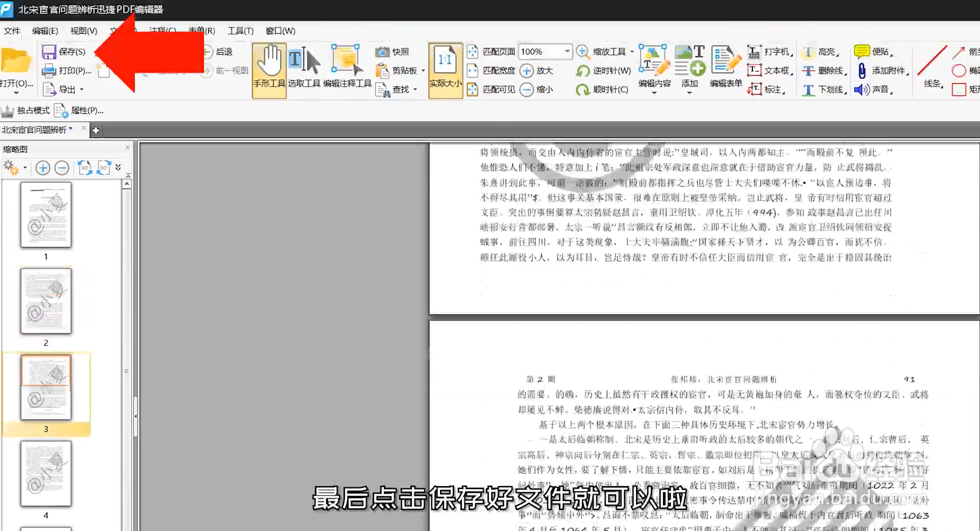
Task: Rotate page 顺时针(C) clockwise
Action: pyautogui.click(x=602, y=89)
